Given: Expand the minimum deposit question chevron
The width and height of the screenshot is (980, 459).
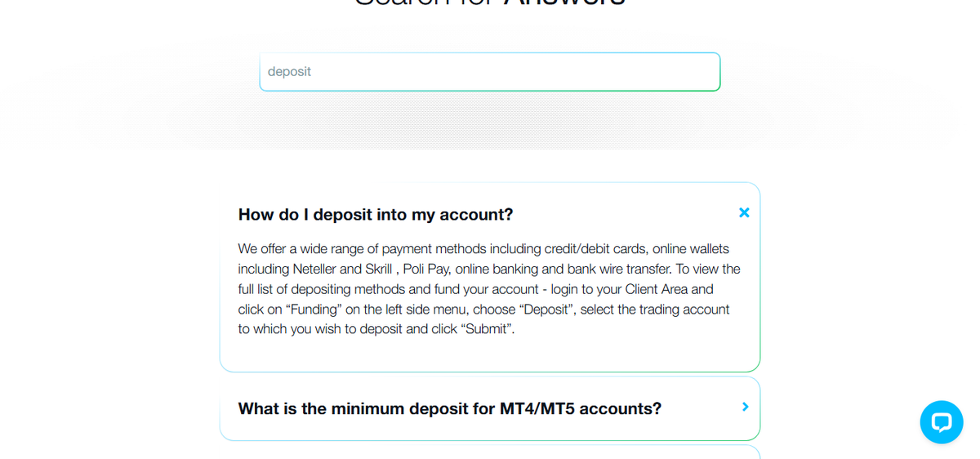Looking at the screenshot, I should (x=745, y=407).
